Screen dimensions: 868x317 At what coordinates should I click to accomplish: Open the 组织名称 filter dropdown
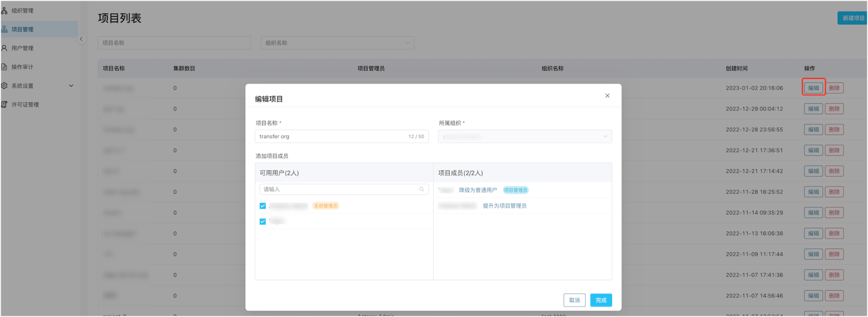pyautogui.click(x=337, y=43)
